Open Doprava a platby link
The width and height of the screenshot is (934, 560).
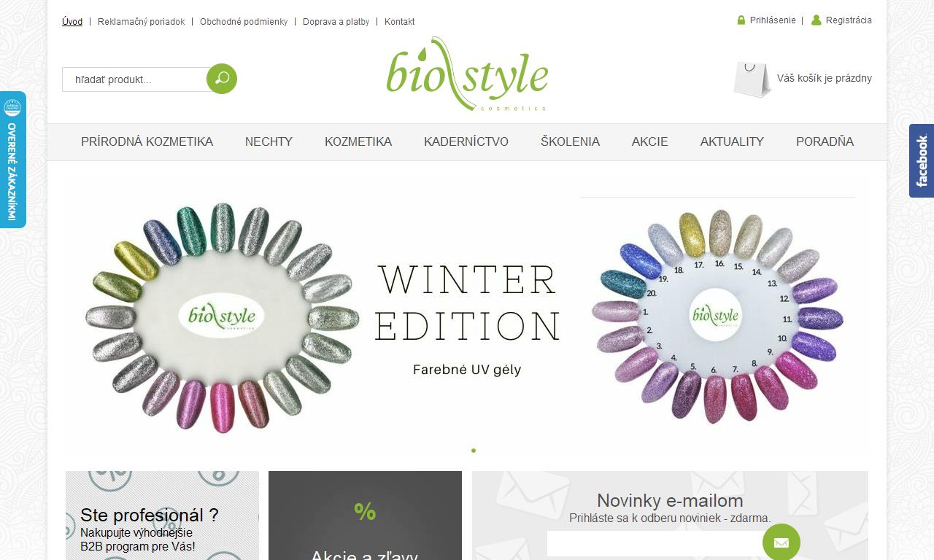click(x=336, y=22)
